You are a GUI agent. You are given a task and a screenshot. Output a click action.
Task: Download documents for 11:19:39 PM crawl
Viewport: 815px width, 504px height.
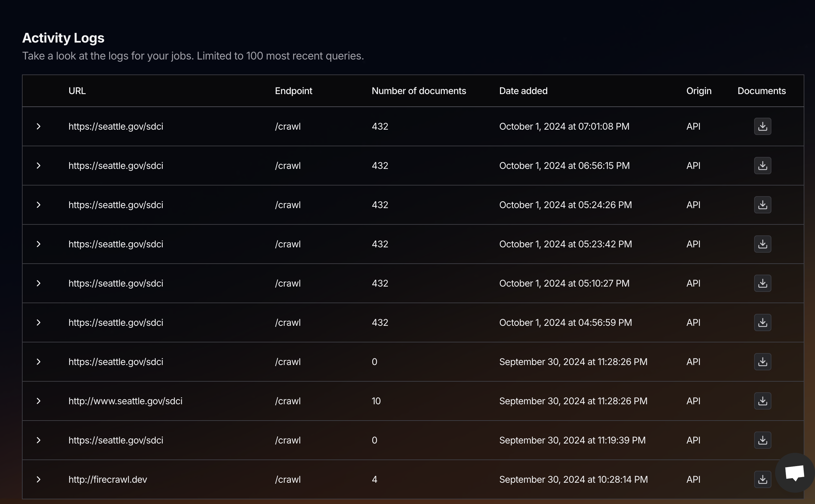tap(762, 440)
